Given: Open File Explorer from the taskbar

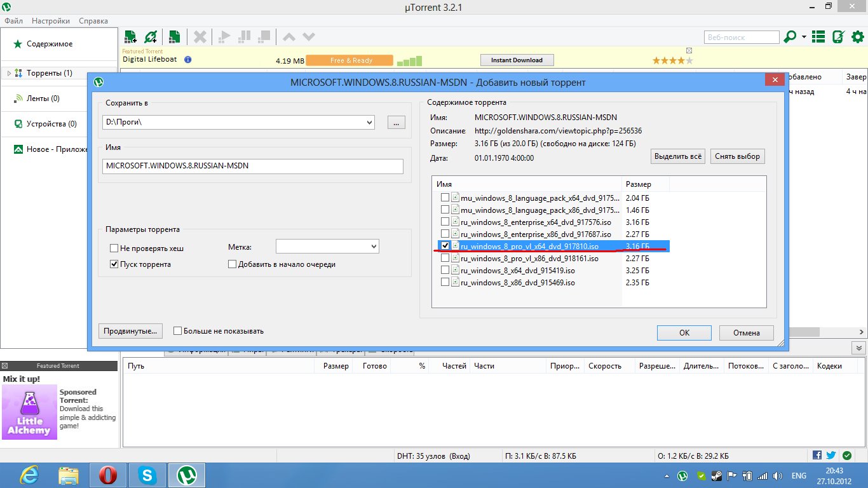Looking at the screenshot, I should [69, 475].
